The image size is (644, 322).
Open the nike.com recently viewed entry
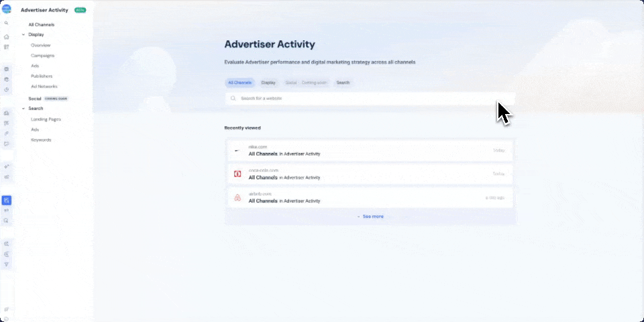pos(370,151)
